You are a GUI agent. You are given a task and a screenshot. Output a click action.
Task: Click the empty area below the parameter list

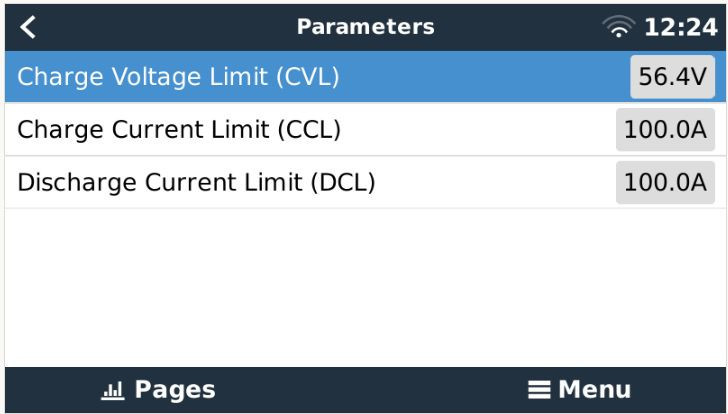[364, 285]
